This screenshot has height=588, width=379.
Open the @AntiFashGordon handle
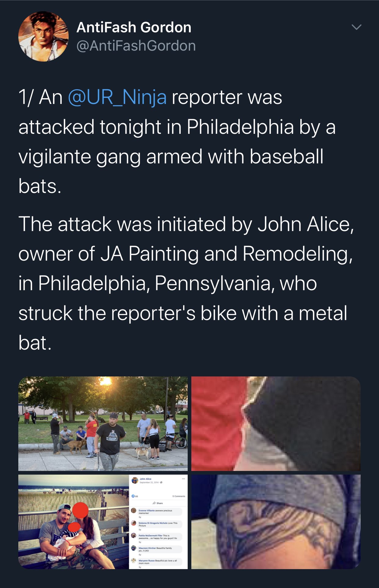pyautogui.click(x=136, y=46)
